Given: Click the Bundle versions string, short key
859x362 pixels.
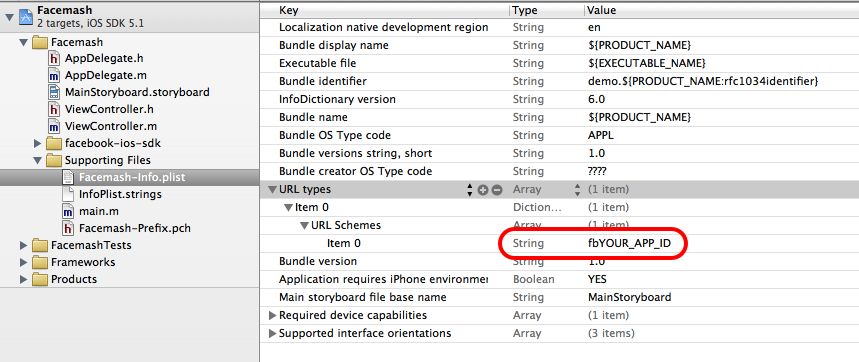Looking at the screenshot, I should 356,153.
